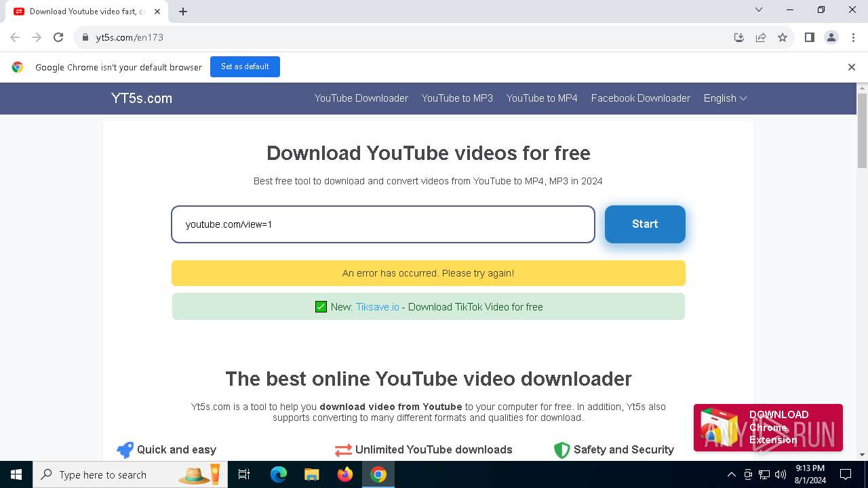This screenshot has width=868, height=488.
Task: Click the green checkmark icon beside New
Action: (321, 307)
